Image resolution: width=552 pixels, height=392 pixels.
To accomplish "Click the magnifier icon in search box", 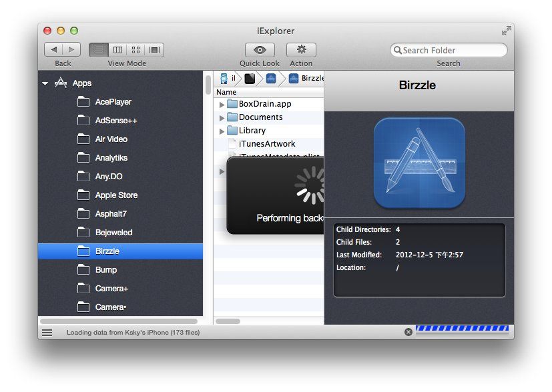I will (x=397, y=50).
